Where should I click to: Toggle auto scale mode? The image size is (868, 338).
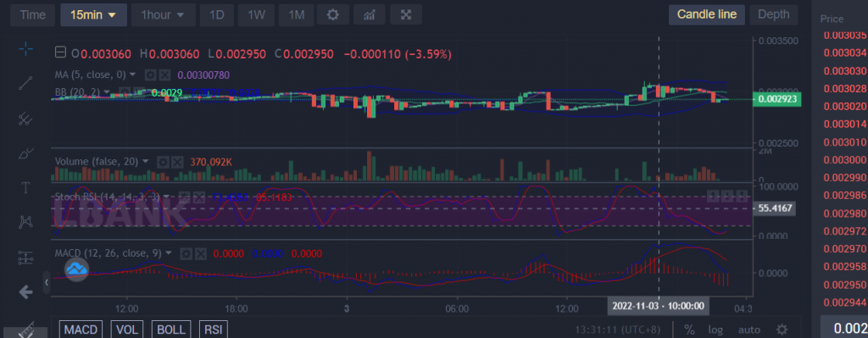[748, 330]
